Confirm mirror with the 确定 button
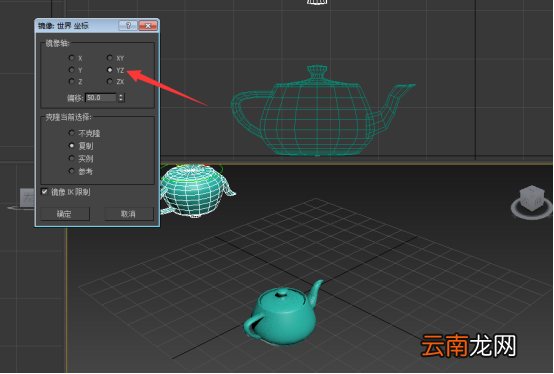The image size is (554, 374). tap(65, 214)
